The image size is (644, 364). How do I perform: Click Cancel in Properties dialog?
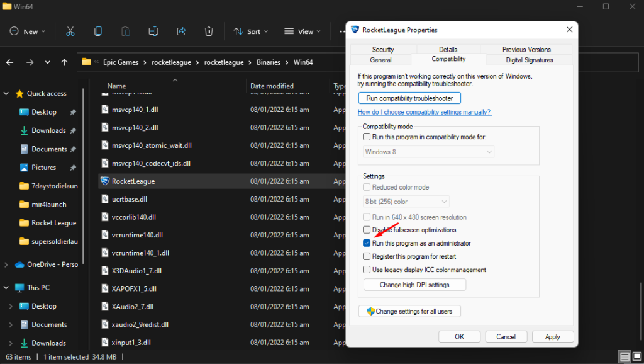tap(506, 336)
